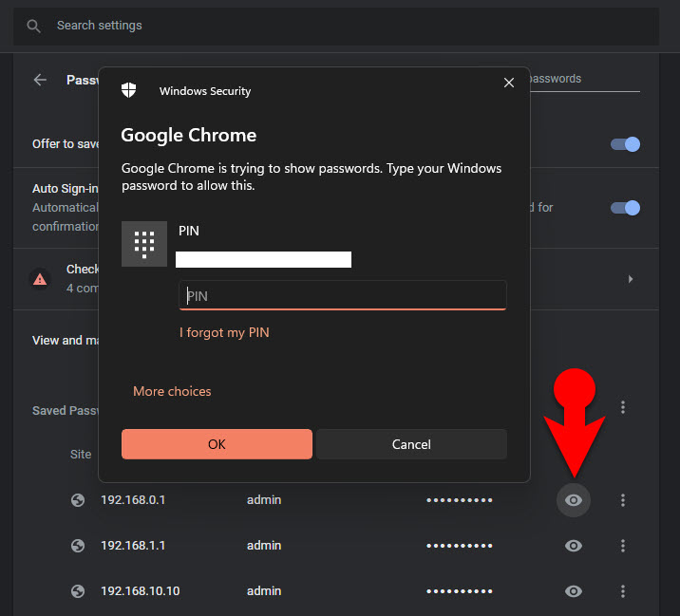Click the search passwords field
The width and height of the screenshot is (680, 616).
click(585, 80)
